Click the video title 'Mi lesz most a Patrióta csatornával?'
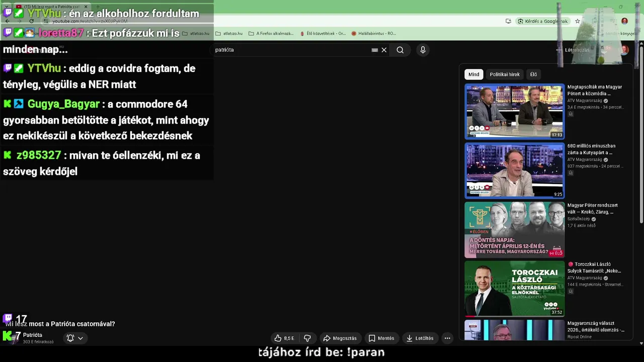The width and height of the screenshot is (644, 362). point(60,324)
